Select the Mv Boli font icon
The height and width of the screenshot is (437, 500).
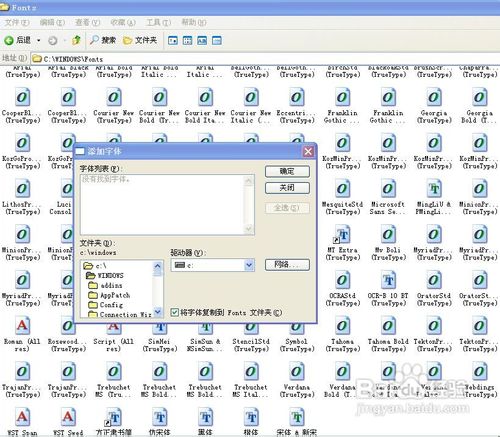(388, 234)
